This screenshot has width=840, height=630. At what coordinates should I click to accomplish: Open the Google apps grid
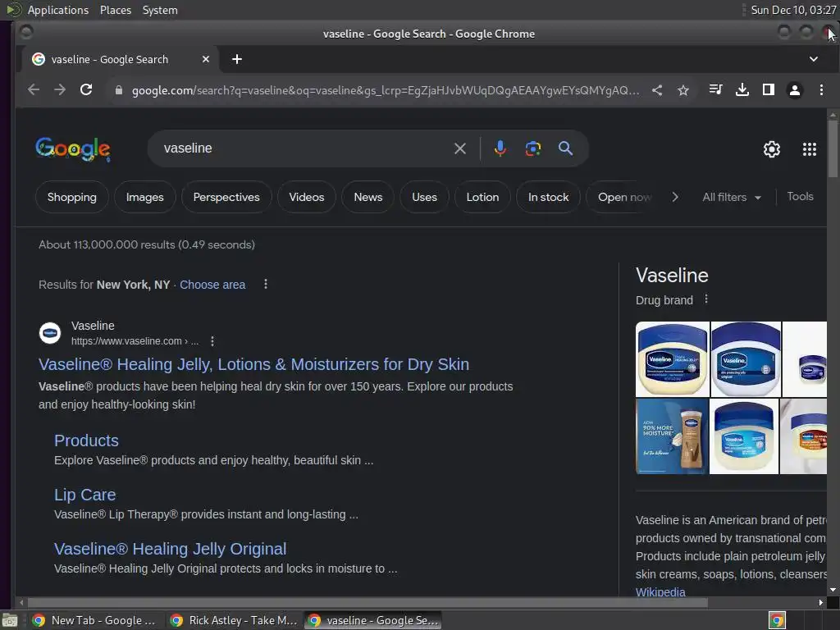click(810, 149)
